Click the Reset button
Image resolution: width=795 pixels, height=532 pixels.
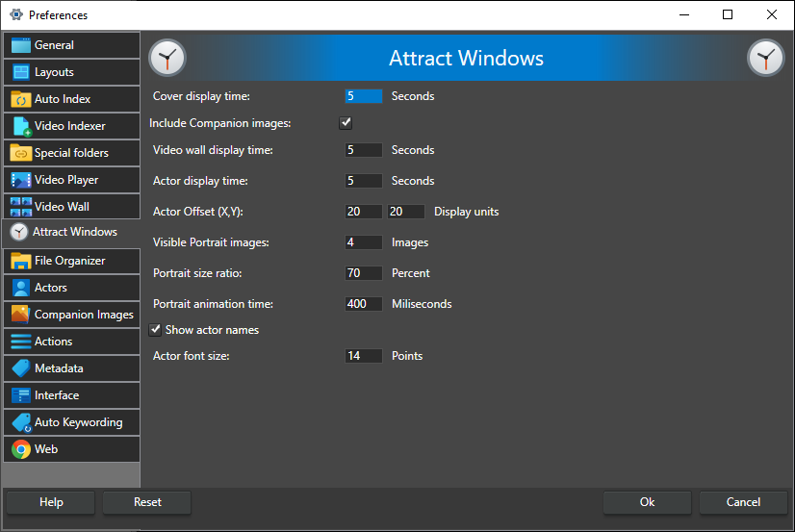pos(147,502)
